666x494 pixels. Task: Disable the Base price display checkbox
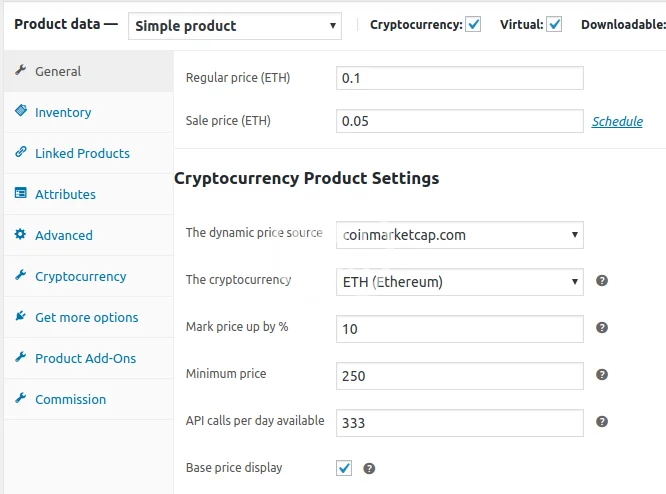344,468
